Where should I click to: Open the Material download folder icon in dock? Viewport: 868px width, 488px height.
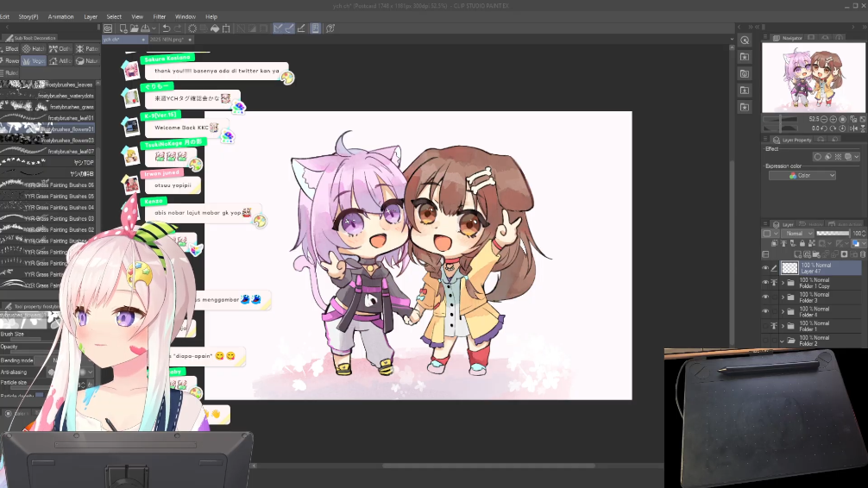(745, 91)
